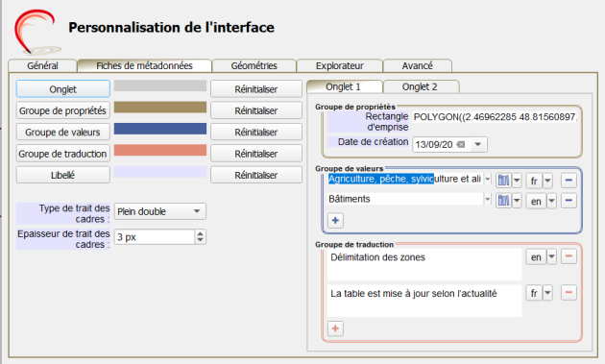Open thesaurus icon in Bâtiments row
605x364 pixels.
point(503,201)
